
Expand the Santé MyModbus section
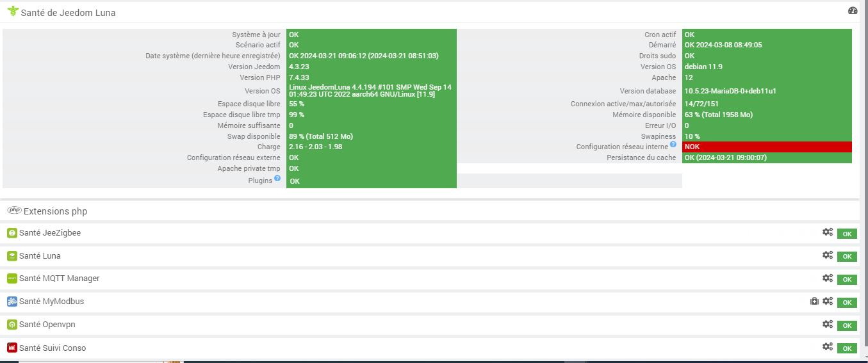pyautogui.click(x=51, y=302)
